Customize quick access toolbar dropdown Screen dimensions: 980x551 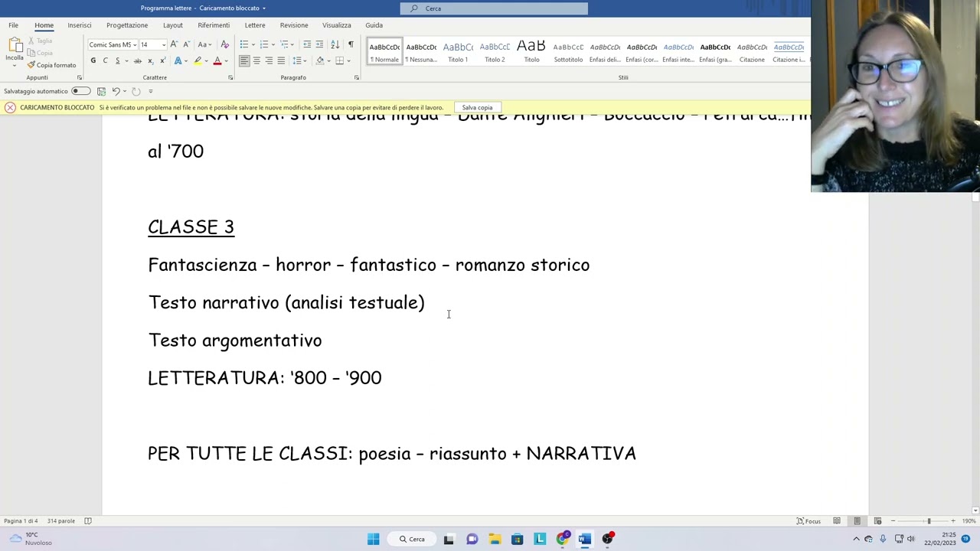pos(150,91)
